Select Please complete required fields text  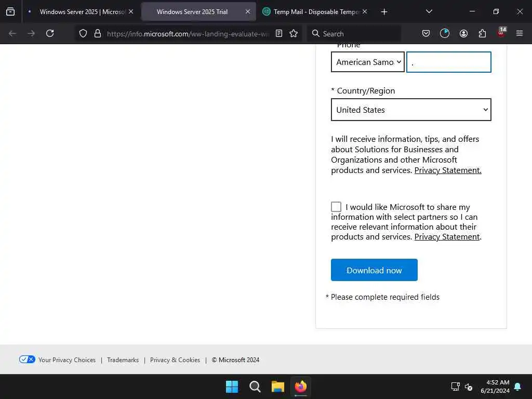pos(385,297)
